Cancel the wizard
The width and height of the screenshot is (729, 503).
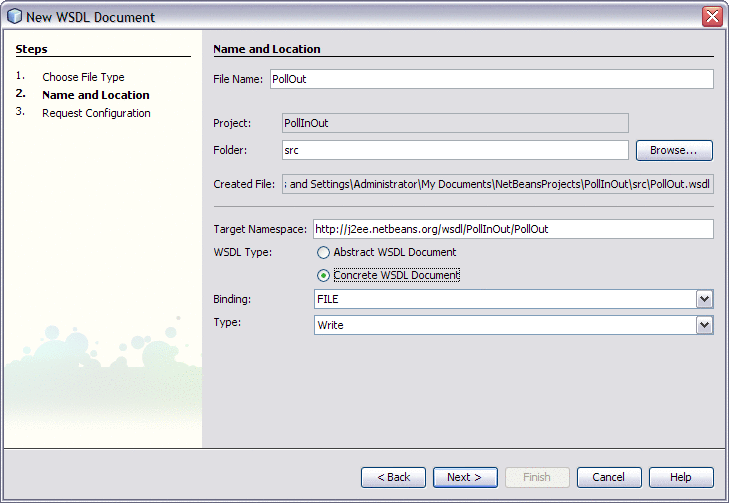point(609,477)
